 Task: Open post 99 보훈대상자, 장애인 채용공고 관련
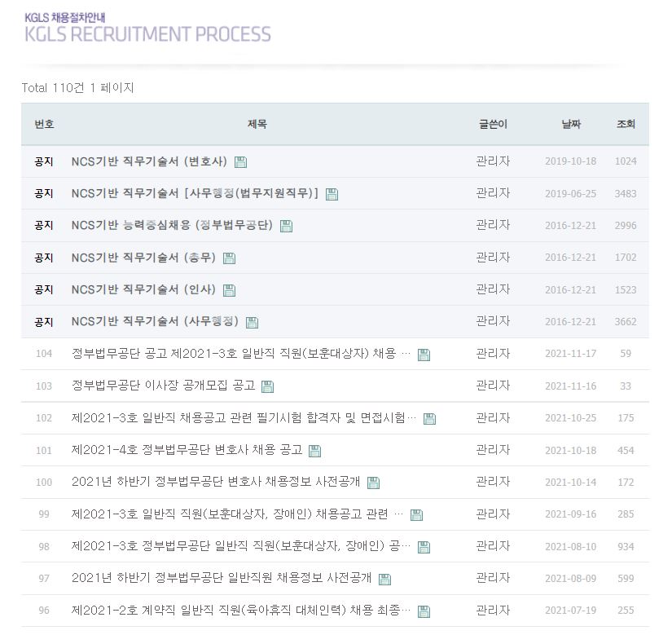237,514
